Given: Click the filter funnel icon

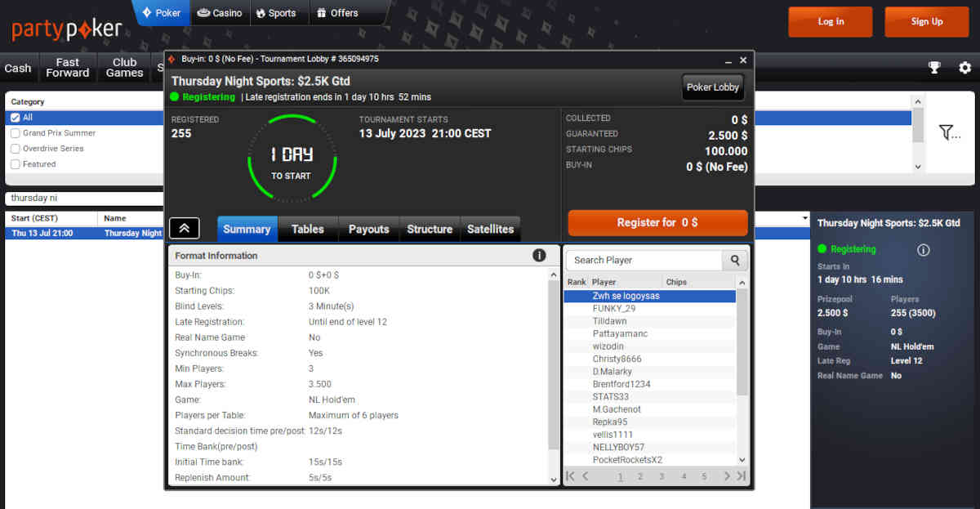Looking at the screenshot, I should [x=949, y=132].
